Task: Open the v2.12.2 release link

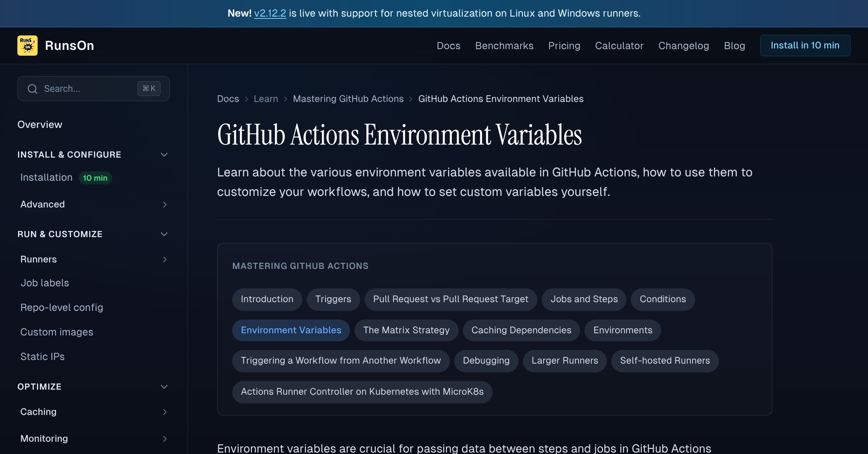Action: pos(270,13)
